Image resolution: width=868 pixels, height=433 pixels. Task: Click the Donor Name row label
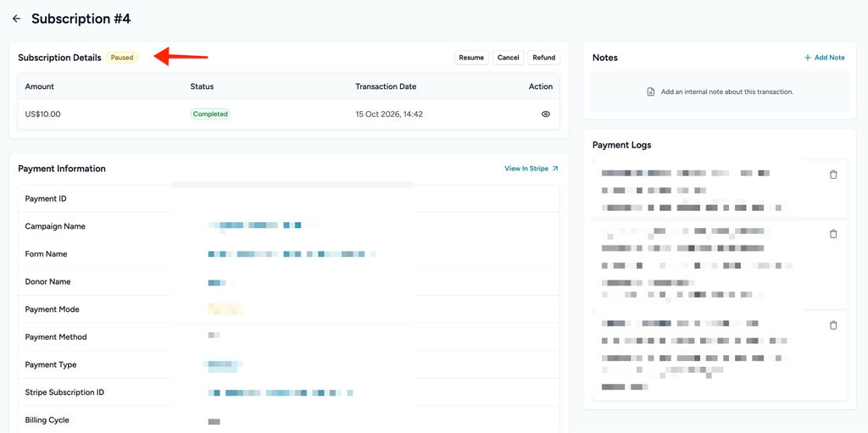click(47, 282)
